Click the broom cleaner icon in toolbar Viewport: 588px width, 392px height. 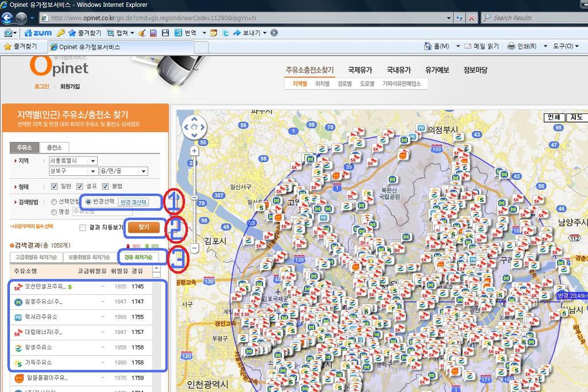142,33
